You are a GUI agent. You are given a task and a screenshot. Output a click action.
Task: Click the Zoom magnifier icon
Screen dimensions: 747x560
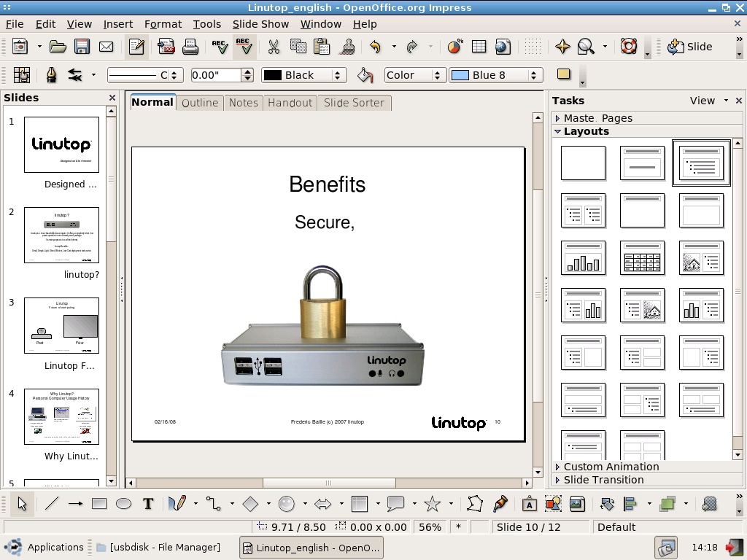click(x=586, y=47)
